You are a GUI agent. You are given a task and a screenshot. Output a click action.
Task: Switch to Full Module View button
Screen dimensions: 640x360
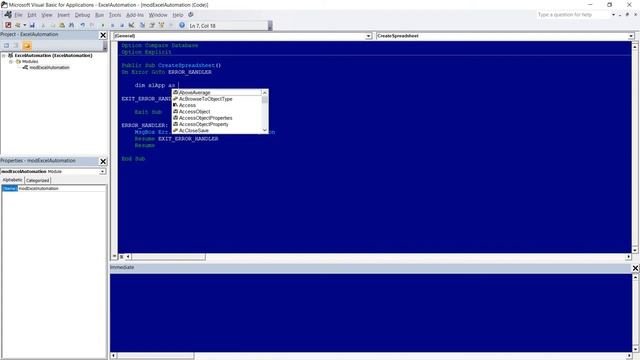pyautogui.click(x=121, y=257)
